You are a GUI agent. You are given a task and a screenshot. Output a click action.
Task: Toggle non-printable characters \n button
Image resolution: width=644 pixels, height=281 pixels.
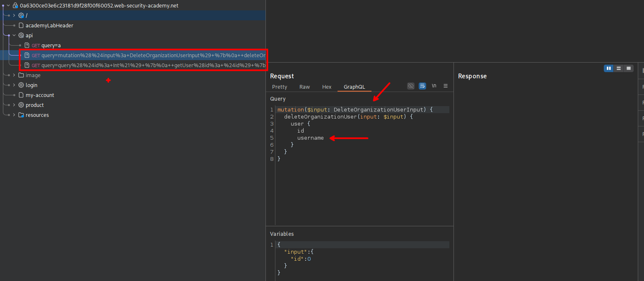pos(434,86)
